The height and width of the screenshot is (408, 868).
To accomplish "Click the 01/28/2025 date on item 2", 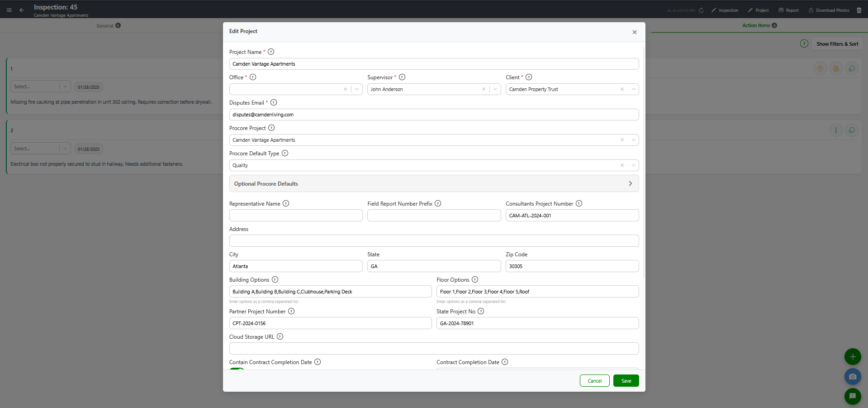I will click(x=89, y=149).
